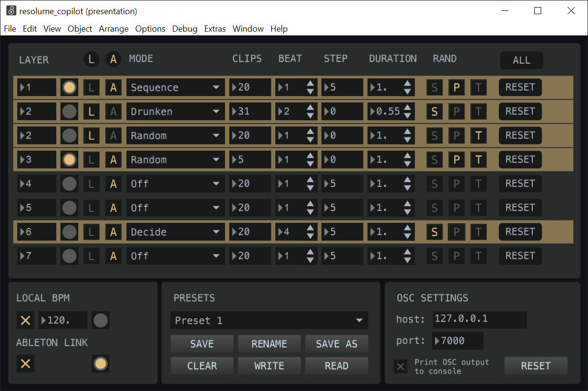Click RESET in the Decide row
The height and width of the screenshot is (391, 588).
point(520,232)
